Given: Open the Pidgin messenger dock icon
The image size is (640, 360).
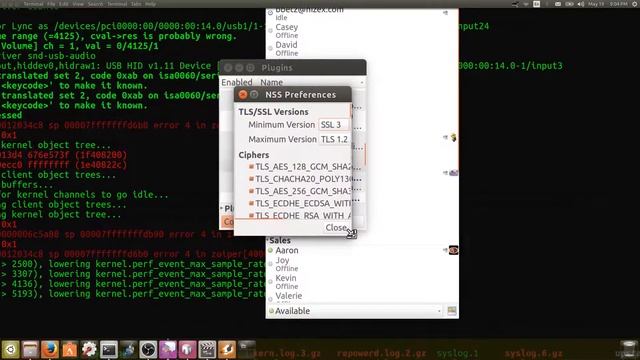Looking at the screenshot, I should pyautogui.click(x=128, y=349).
